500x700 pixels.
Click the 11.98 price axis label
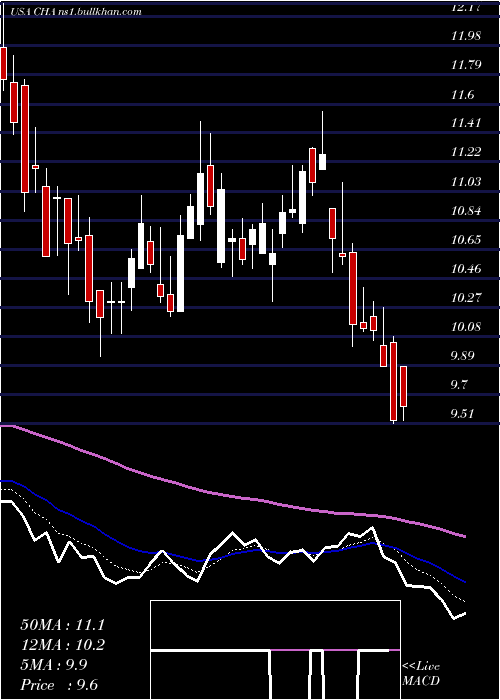pyautogui.click(x=466, y=36)
